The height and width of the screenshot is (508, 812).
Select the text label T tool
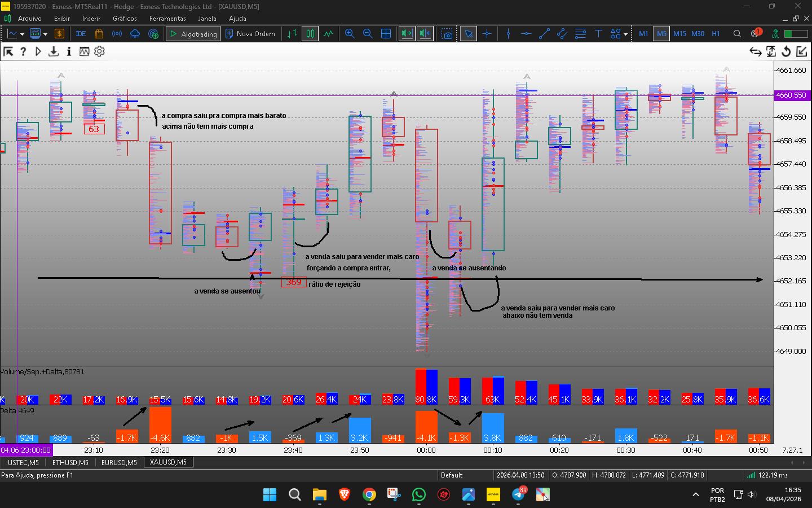pyautogui.click(x=598, y=34)
